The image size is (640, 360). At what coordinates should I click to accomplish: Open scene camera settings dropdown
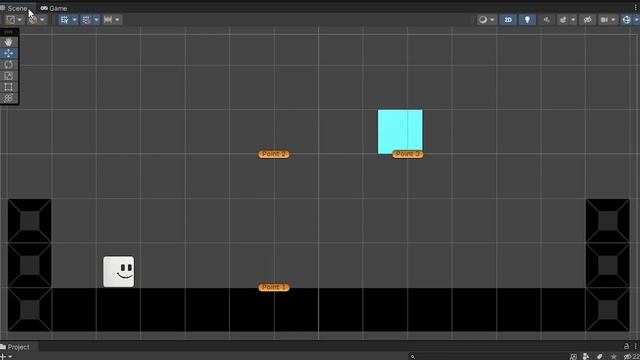coord(613,20)
